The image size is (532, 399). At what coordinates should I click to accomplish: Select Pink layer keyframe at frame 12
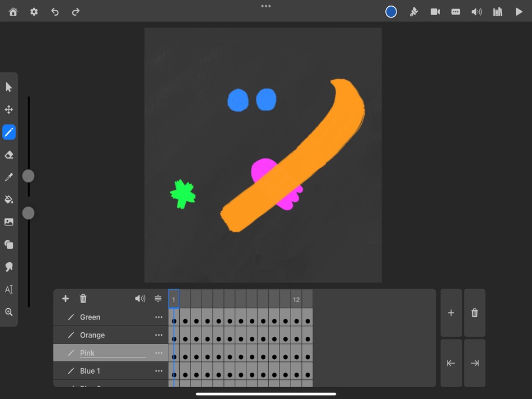click(297, 357)
